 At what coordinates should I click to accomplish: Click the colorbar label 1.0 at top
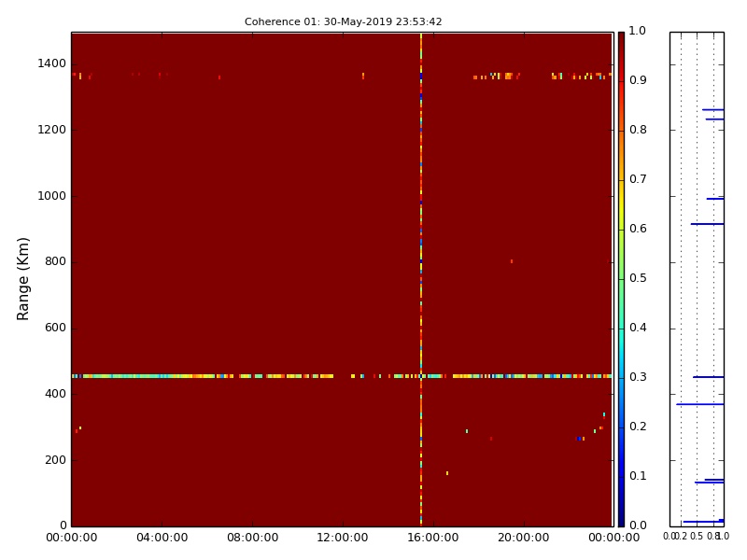click(x=638, y=31)
